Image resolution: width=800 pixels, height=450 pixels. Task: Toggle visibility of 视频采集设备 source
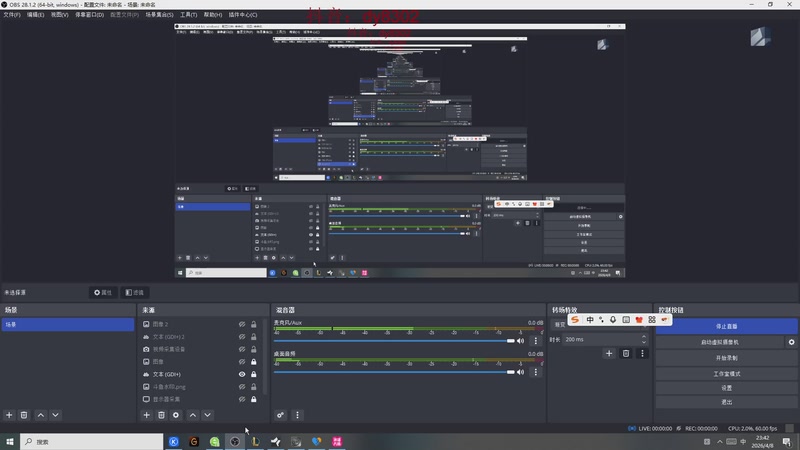tap(242, 349)
